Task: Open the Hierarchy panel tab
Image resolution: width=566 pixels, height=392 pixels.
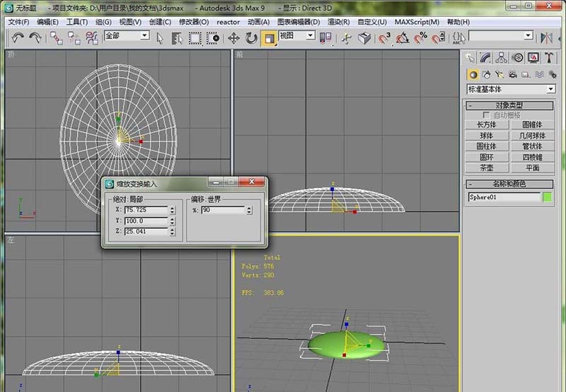Action: [502, 57]
